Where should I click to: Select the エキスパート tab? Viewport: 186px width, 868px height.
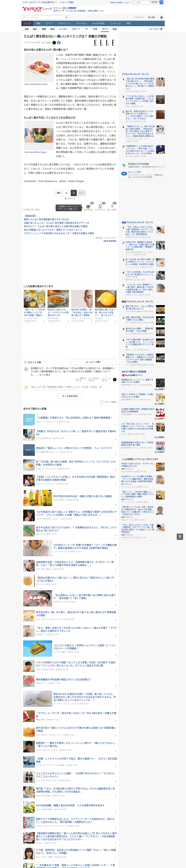click(x=64, y=24)
